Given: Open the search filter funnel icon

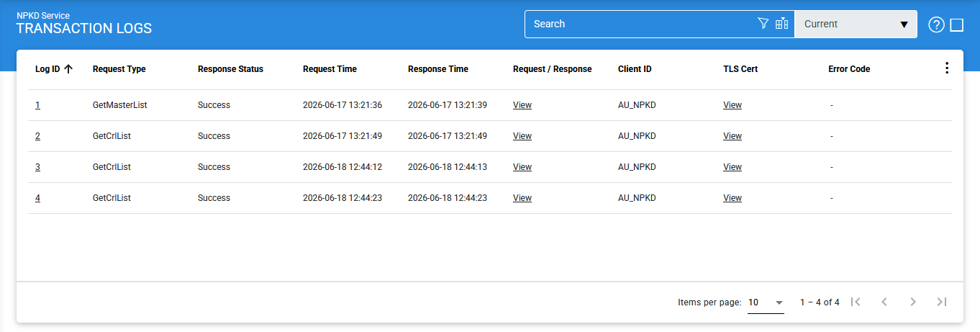Looking at the screenshot, I should (763, 24).
